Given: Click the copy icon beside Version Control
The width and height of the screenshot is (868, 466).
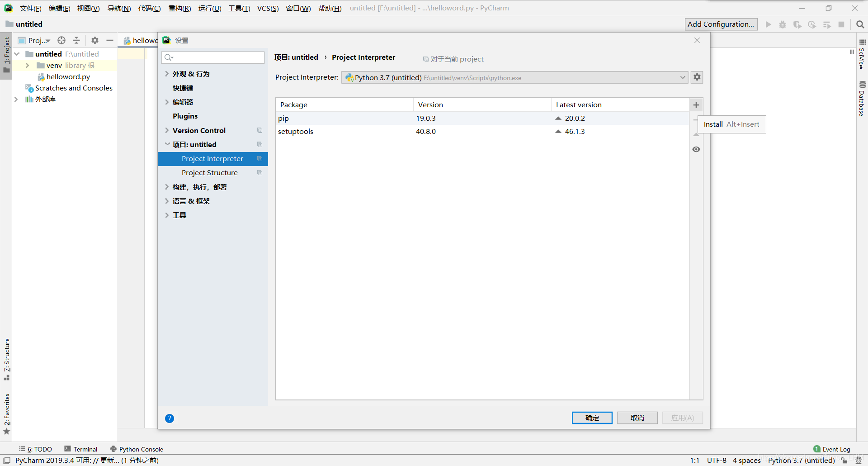Looking at the screenshot, I should point(260,130).
